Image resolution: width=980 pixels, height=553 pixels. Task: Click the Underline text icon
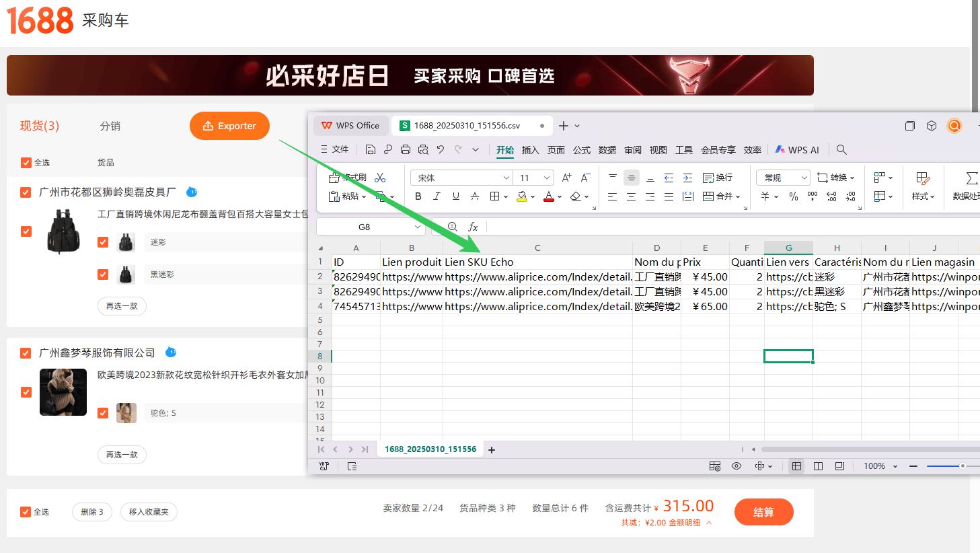pyautogui.click(x=456, y=196)
